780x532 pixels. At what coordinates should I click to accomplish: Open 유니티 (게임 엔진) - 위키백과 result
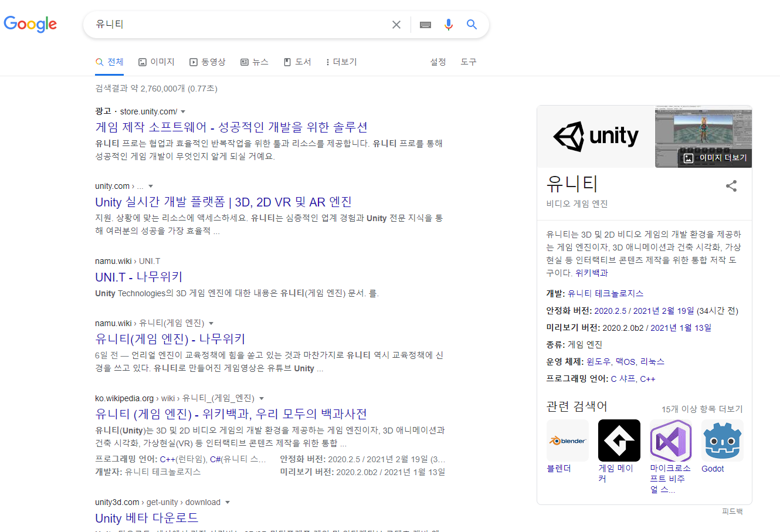click(231, 414)
